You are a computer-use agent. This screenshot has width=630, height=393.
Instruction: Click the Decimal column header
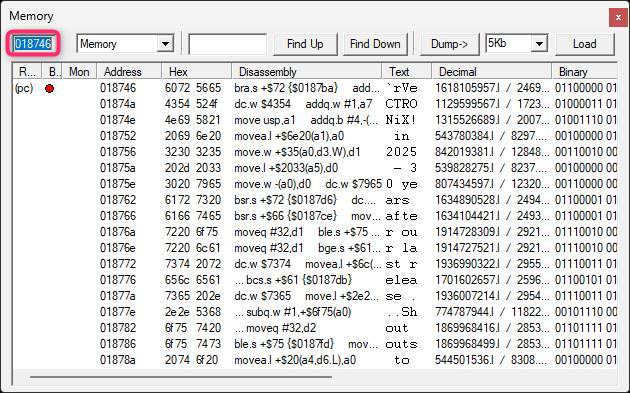click(491, 72)
